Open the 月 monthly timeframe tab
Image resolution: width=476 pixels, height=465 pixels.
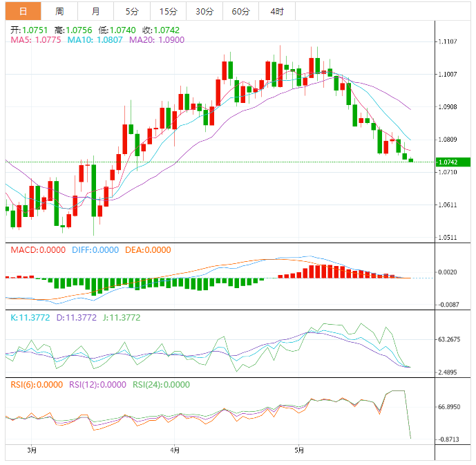pyautogui.click(x=95, y=11)
